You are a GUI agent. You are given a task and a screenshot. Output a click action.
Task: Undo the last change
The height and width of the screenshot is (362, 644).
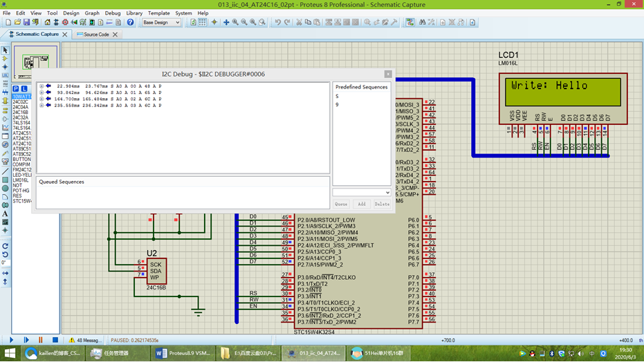pyautogui.click(x=278, y=23)
